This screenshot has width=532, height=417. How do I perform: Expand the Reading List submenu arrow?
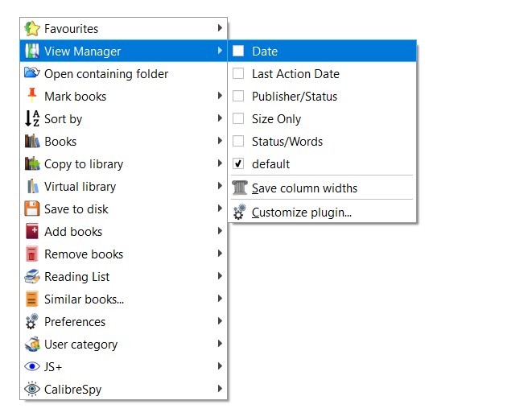pyautogui.click(x=220, y=277)
